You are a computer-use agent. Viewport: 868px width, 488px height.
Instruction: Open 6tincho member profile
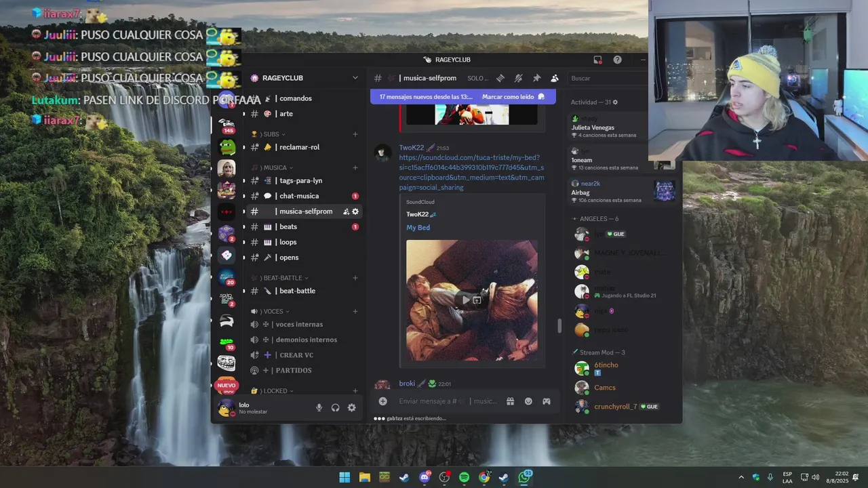tap(623, 368)
